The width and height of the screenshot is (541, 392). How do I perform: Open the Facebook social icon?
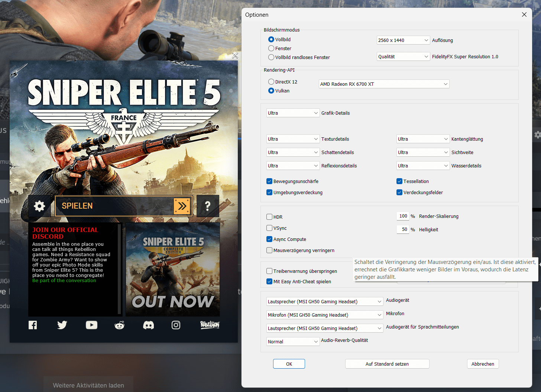click(33, 325)
